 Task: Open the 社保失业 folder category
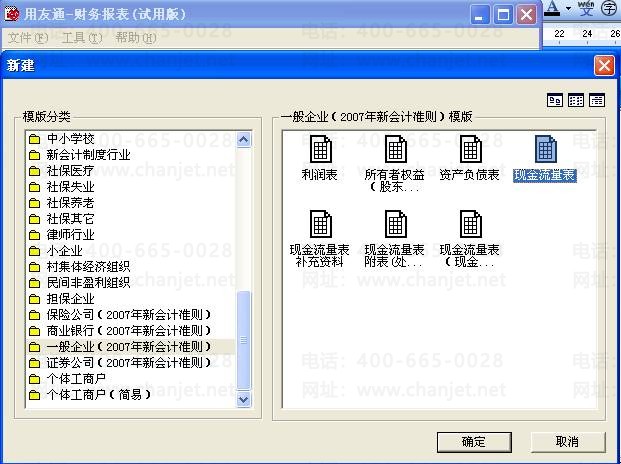pyautogui.click(x=62, y=186)
